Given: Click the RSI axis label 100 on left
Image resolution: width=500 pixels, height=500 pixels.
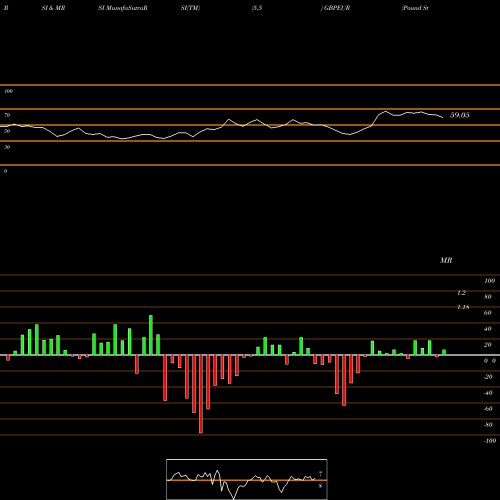Looking at the screenshot, I should (x=8, y=91).
